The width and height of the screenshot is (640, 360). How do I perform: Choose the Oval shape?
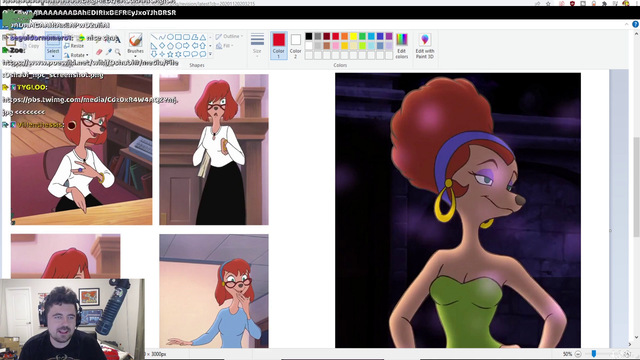click(170, 37)
